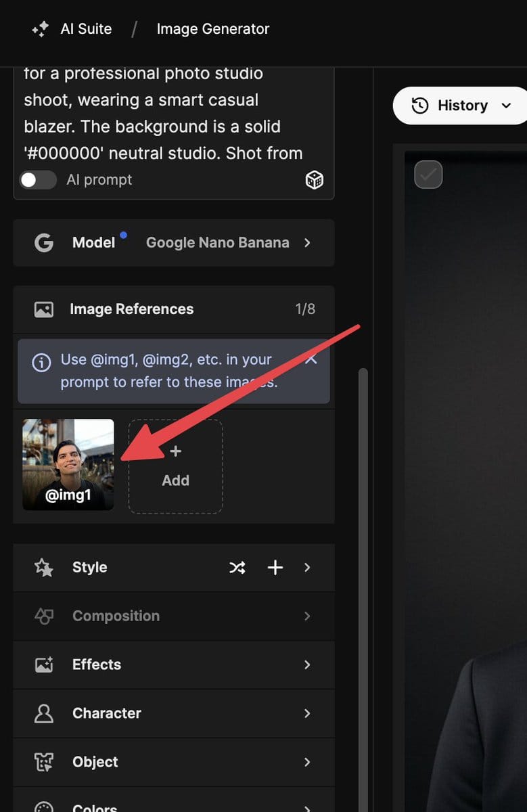Open the Effects section
This screenshot has height=812, width=527.
click(x=174, y=665)
